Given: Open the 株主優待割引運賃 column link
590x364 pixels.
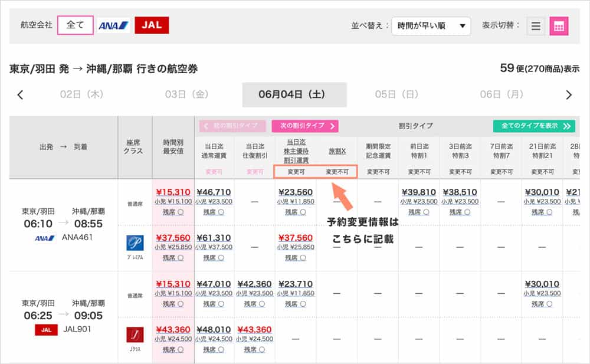Looking at the screenshot, I should tap(296, 151).
